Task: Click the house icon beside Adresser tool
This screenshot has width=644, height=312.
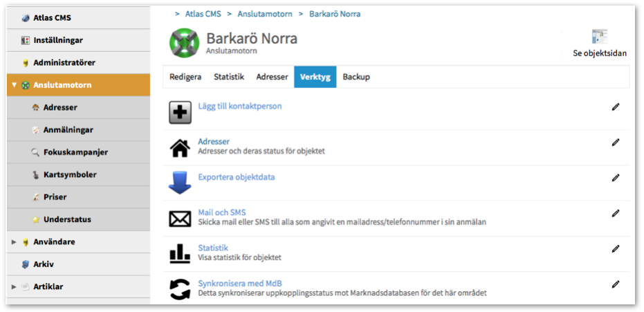Action: (181, 147)
